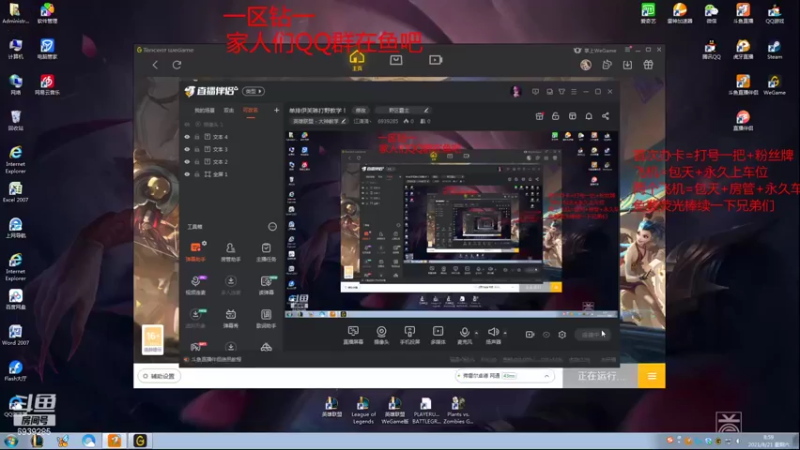Add a 直播屏幕 screen capture source
The image size is (800, 450).
tap(353, 335)
